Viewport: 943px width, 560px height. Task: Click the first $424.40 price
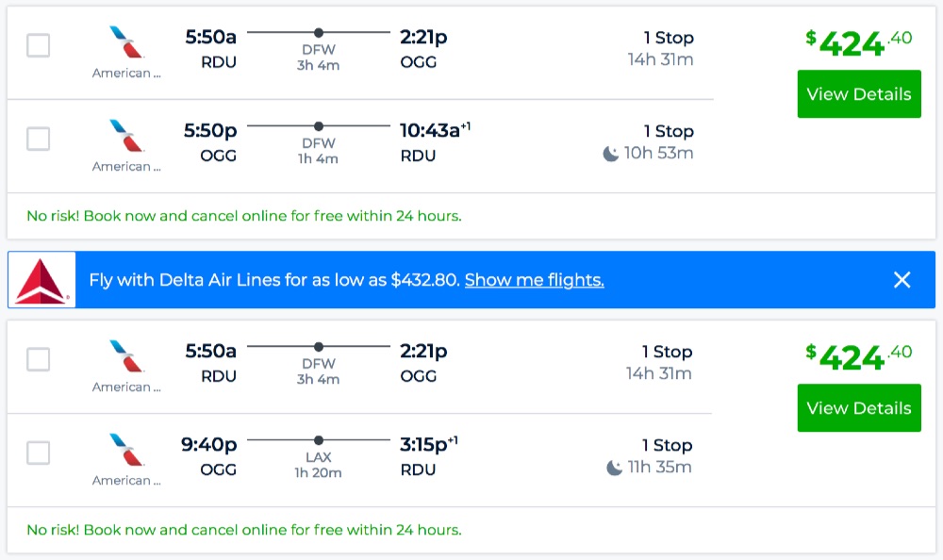[858, 42]
